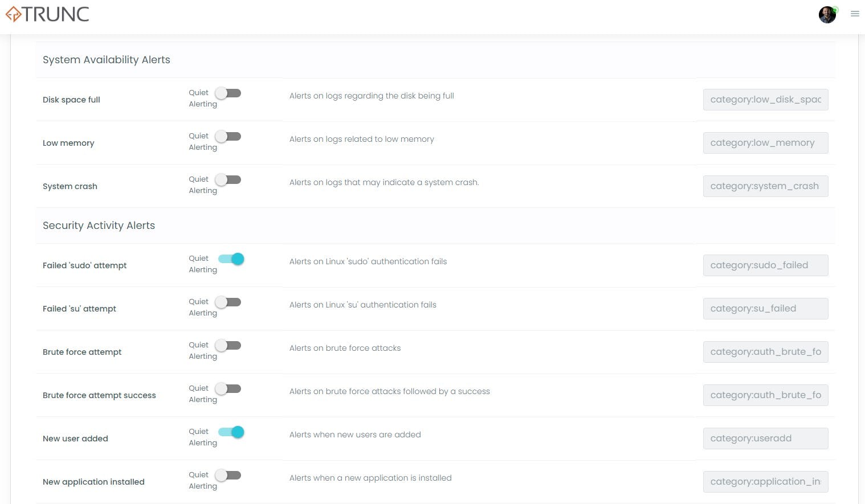The width and height of the screenshot is (865, 504).
Task: Turn on Brute force attempt alerting
Action: pyautogui.click(x=228, y=345)
